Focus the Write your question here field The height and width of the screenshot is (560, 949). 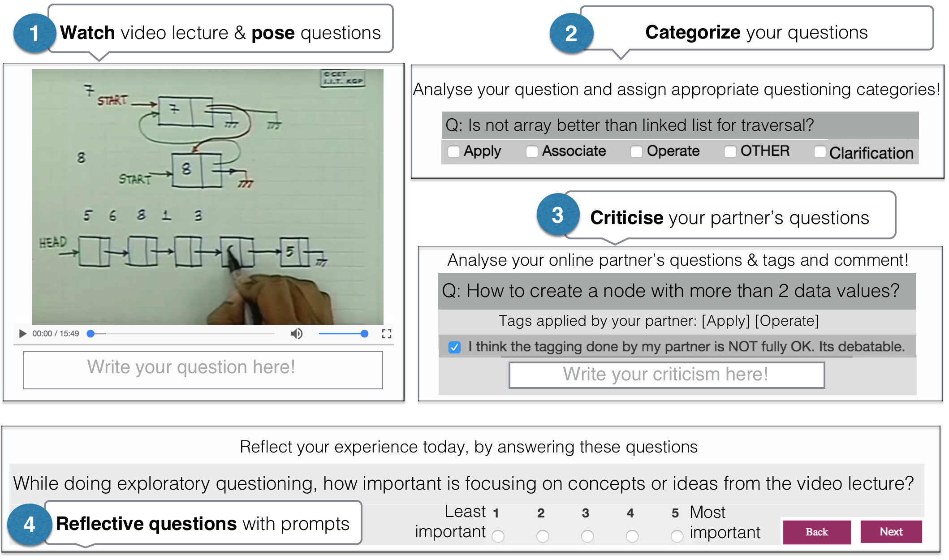click(x=203, y=370)
